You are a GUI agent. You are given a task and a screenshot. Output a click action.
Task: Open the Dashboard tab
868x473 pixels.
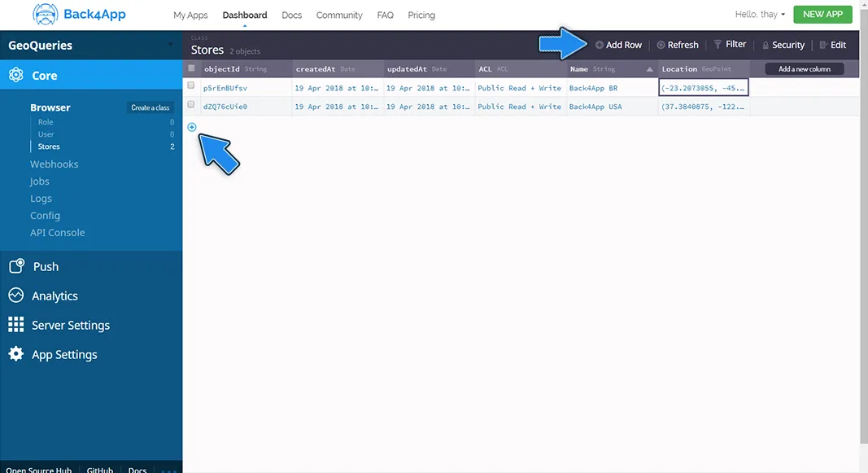(x=245, y=15)
